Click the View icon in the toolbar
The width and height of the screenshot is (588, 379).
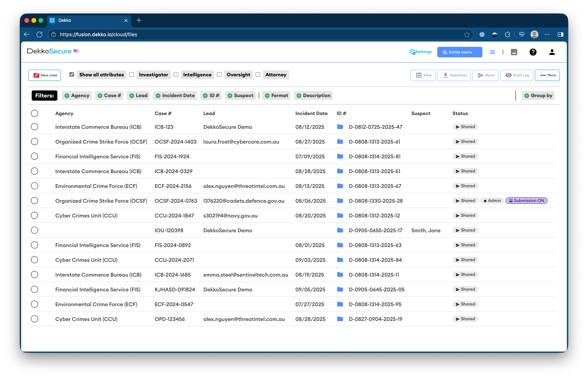tap(423, 75)
